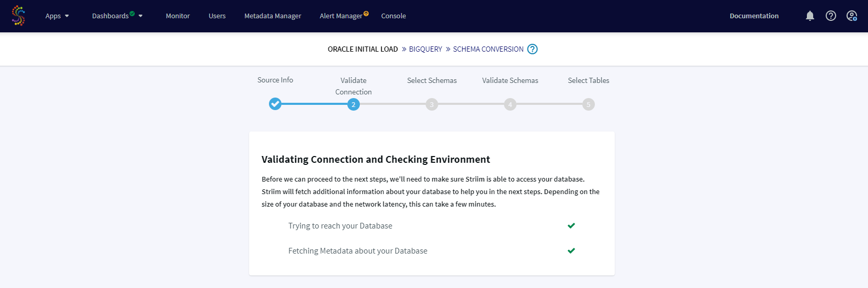Click the green status badge on Dashboards

point(132,14)
